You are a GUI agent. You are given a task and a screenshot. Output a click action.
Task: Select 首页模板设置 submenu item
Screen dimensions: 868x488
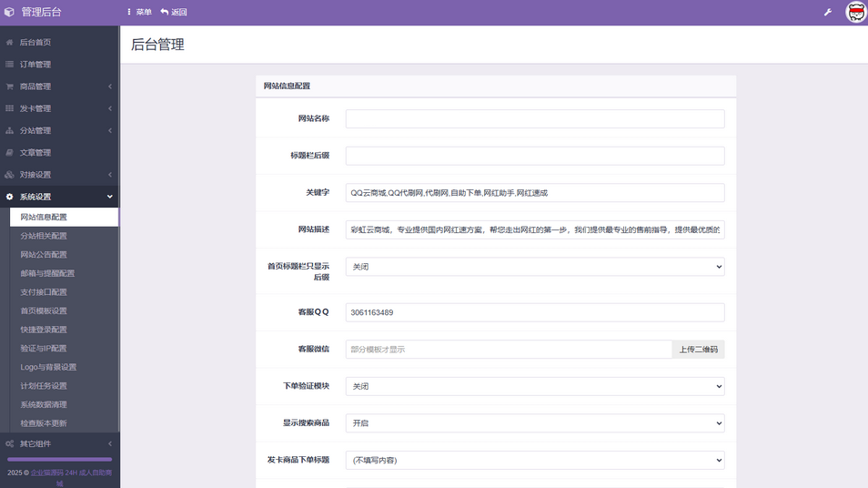point(64,310)
